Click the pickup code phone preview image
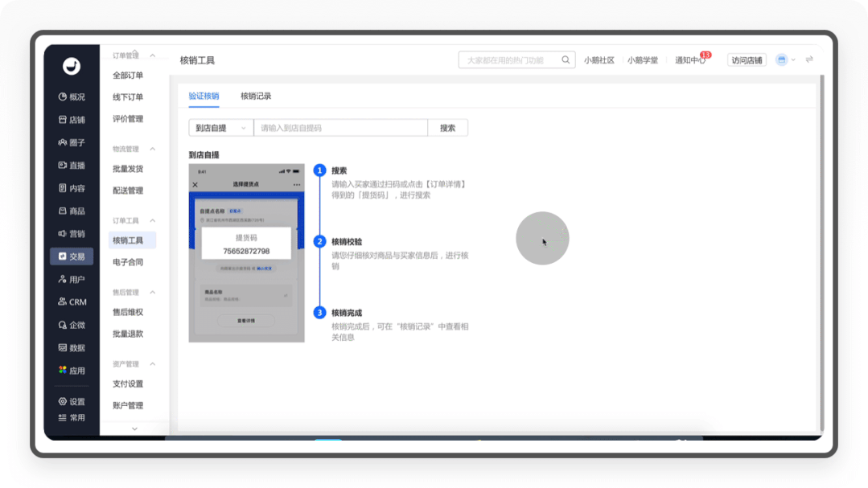The height and width of the screenshot is (488, 868). point(246,253)
